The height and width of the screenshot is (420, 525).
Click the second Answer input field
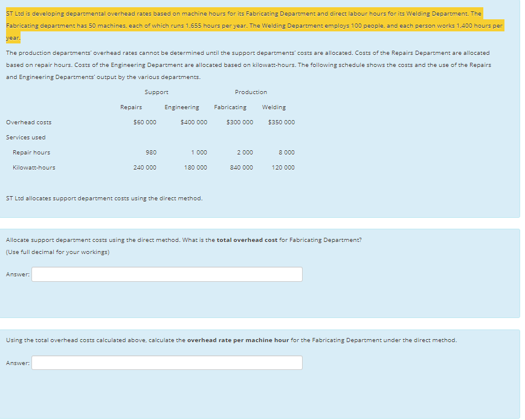[x=167, y=362]
